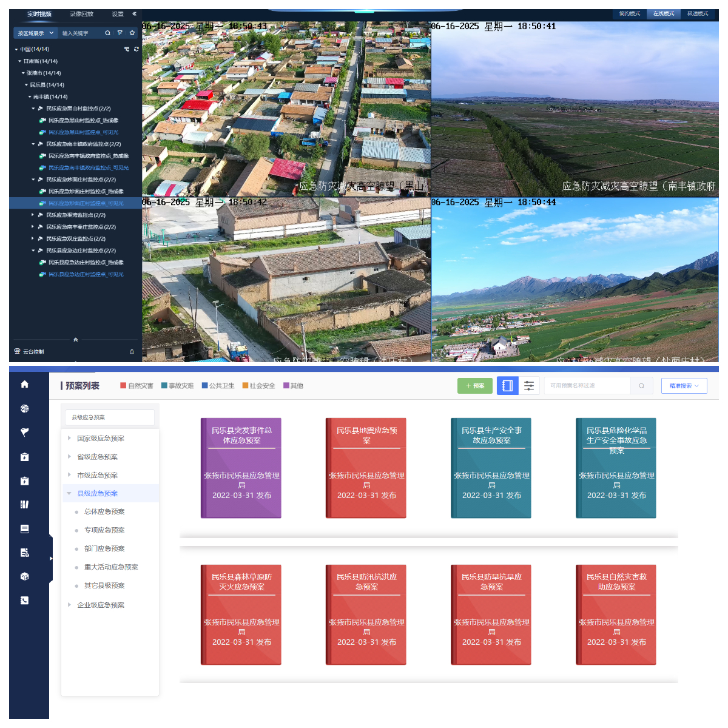Screen dimensions: 728x728
Task: Open the 民乐县生产安全事故应急预案 book card
Action: point(491,468)
